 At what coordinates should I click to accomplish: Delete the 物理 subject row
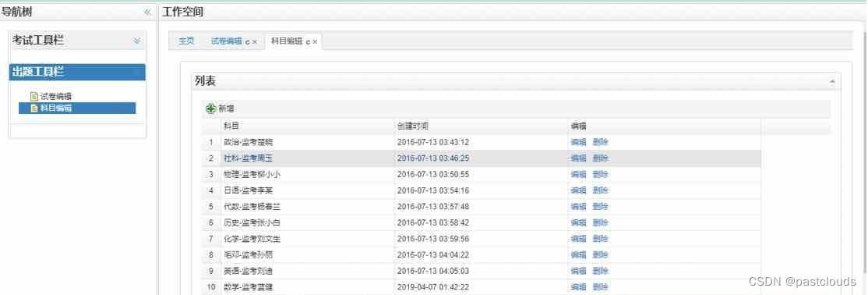coord(600,174)
